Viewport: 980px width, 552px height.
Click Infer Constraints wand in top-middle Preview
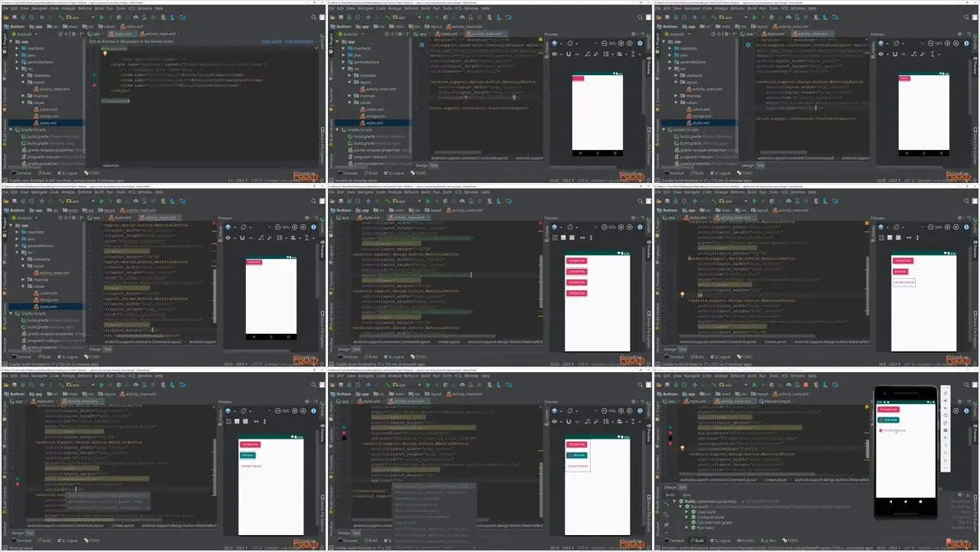[597, 54]
